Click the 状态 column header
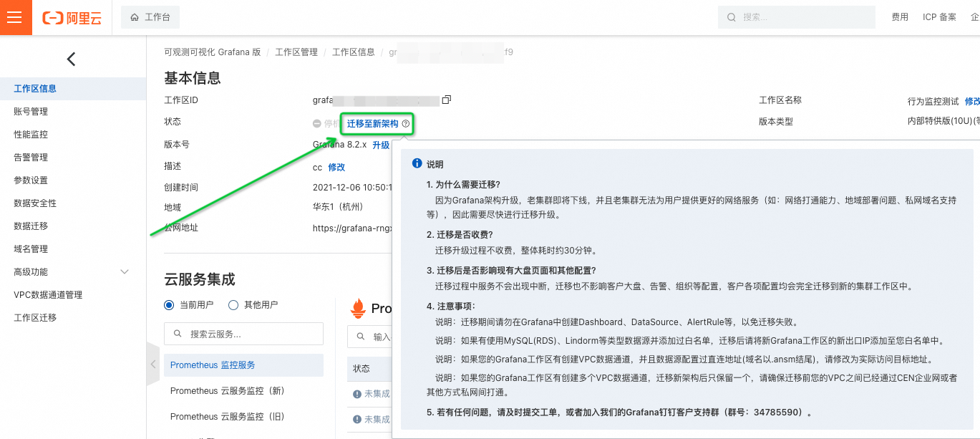 point(362,368)
